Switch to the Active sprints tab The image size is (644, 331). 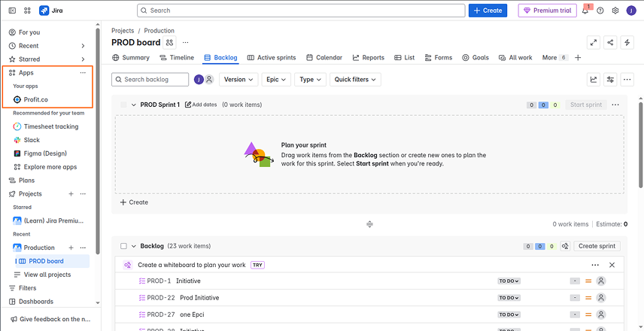(x=272, y=57)
